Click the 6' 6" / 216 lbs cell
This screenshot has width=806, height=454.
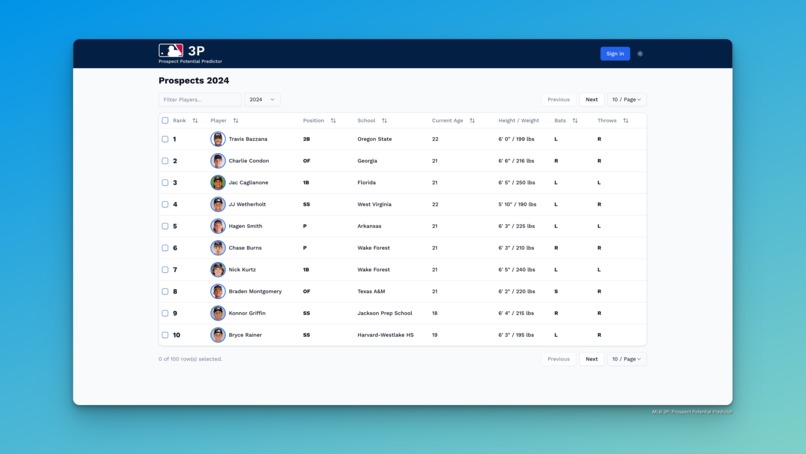516,160
